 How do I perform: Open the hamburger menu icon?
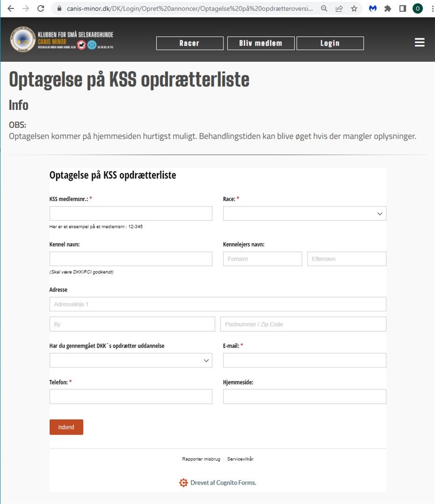(420, 43)
